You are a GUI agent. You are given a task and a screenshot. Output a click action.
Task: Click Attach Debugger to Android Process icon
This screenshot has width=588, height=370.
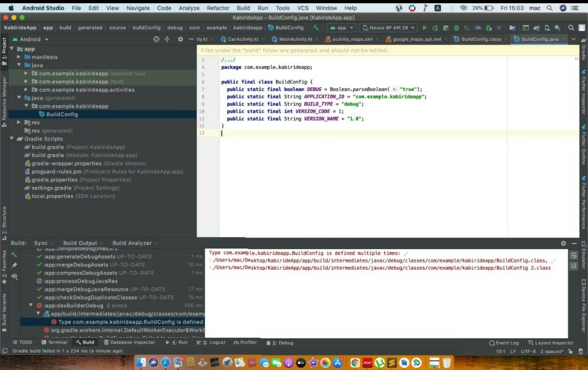pos(488,28)
